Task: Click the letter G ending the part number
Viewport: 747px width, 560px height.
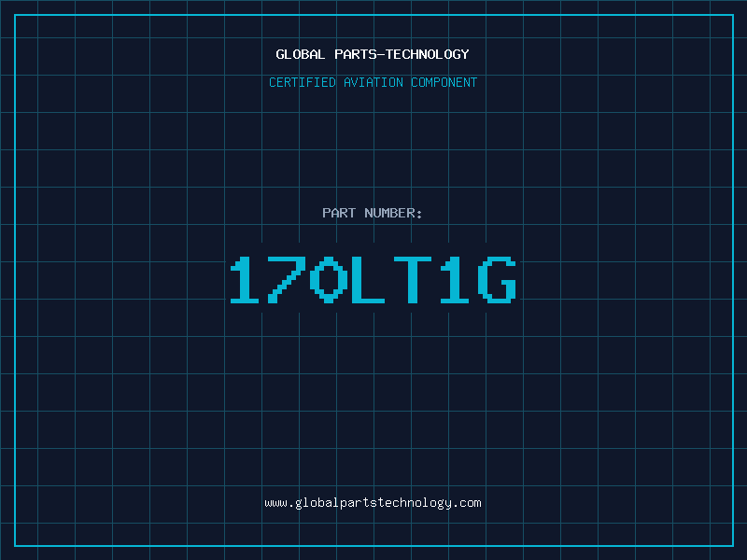Action: [498, 279]
